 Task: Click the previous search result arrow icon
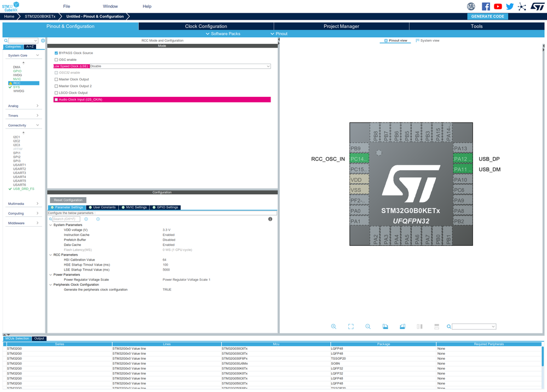[86, 219]
